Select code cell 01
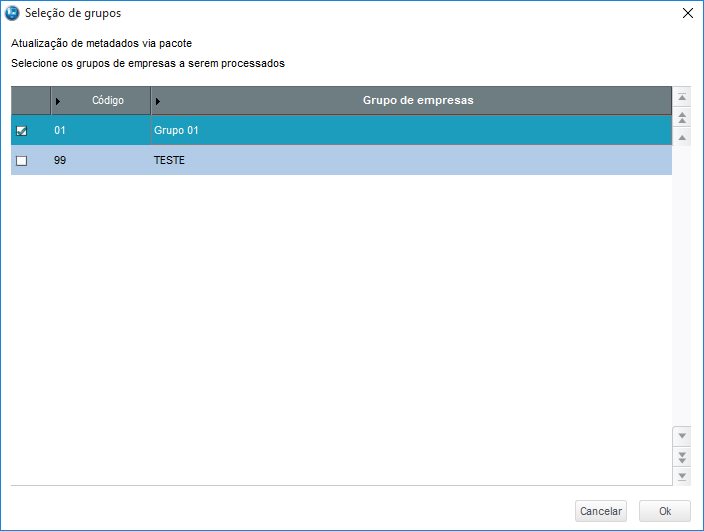Image resolution: width=704 pixels, height=531 pixels. pos(101,130)
